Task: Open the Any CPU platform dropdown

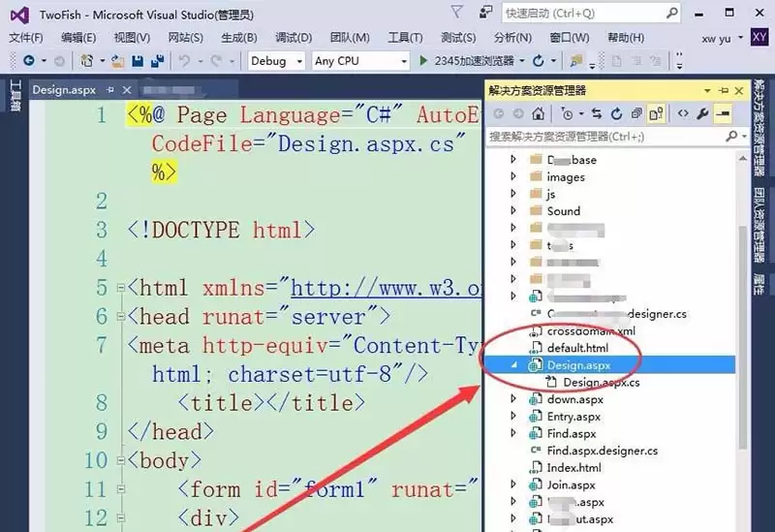Action: (x=360, y=60)
